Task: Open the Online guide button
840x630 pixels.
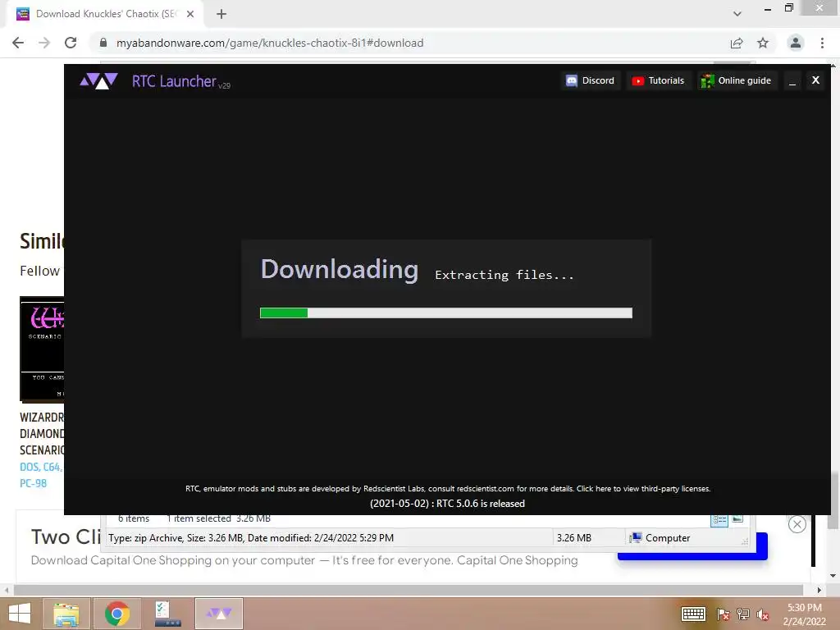Action: pyautogui.click(x=737, y=80)
